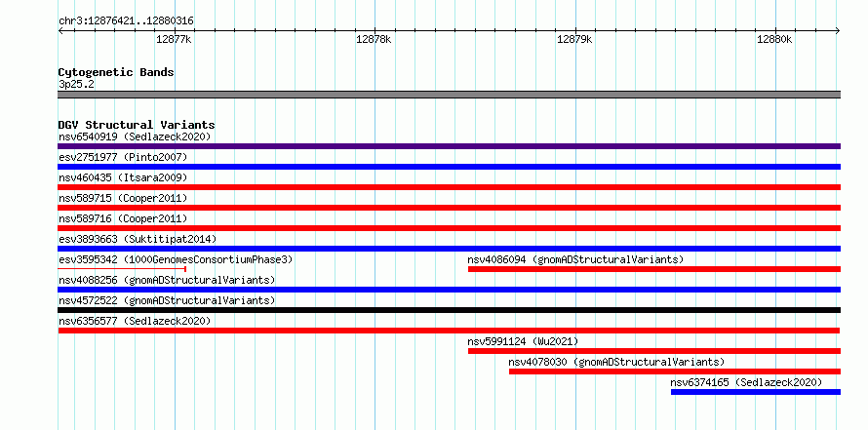
Task: Select the gray 3p25.2 cytogenetic band bar
Action: pos(449,95)
